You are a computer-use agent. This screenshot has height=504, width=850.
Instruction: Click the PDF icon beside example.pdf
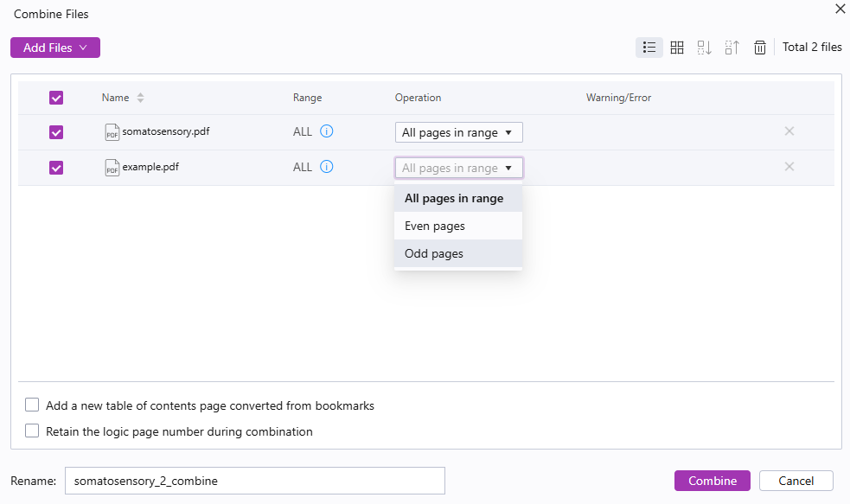coord(112,167)
